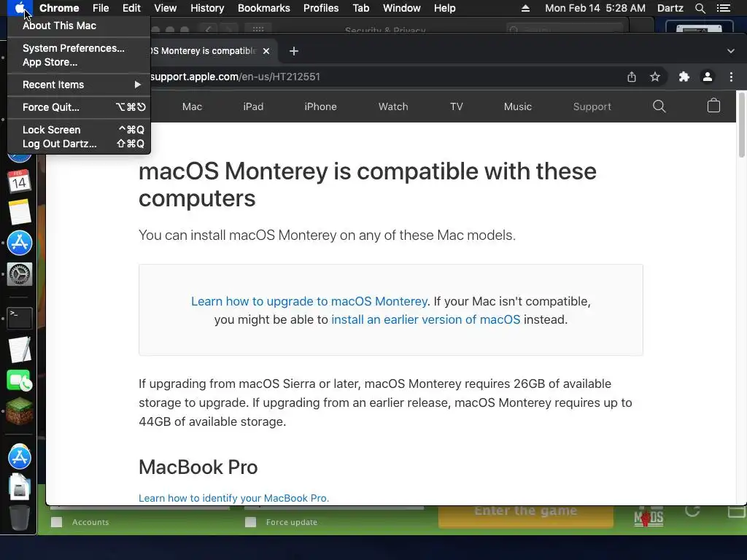Go to iPad in Apple navigation
The height and width of the screenshot is (560, 747).
click(253, 106)
